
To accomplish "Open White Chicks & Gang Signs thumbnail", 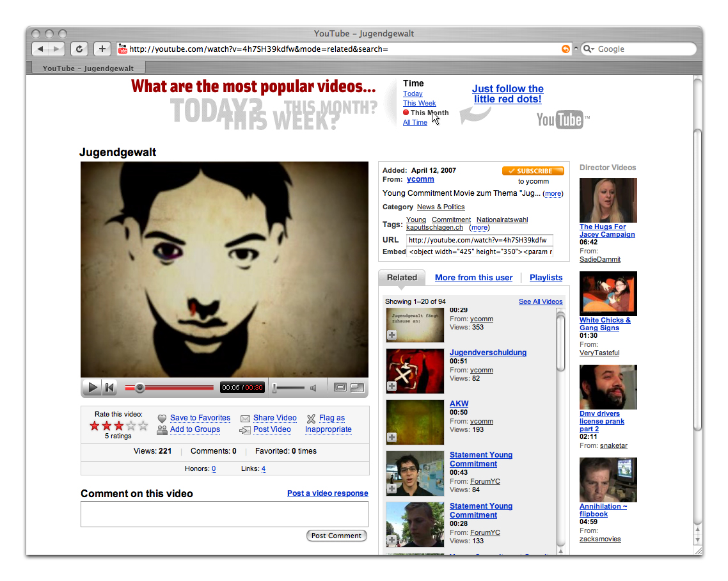I will [x=608, y=294].
